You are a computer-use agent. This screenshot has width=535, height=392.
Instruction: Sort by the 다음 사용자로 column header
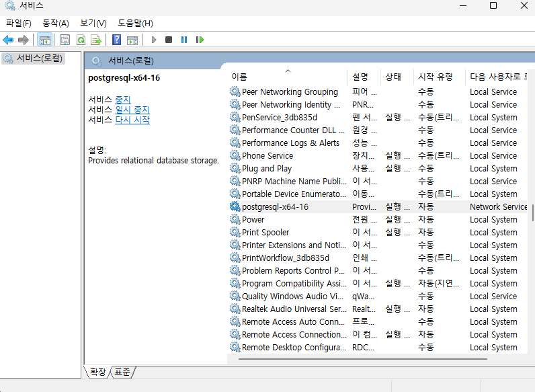click(498, 77)
